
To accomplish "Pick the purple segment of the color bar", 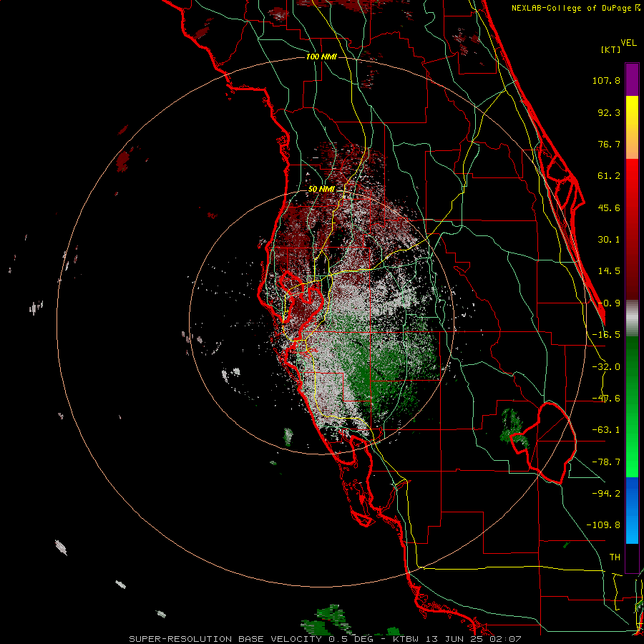I will point(632,80).
